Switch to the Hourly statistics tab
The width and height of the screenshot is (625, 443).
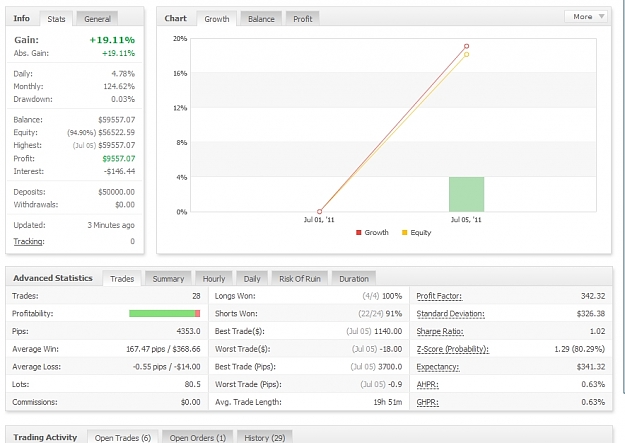click(x=214, y=279)
